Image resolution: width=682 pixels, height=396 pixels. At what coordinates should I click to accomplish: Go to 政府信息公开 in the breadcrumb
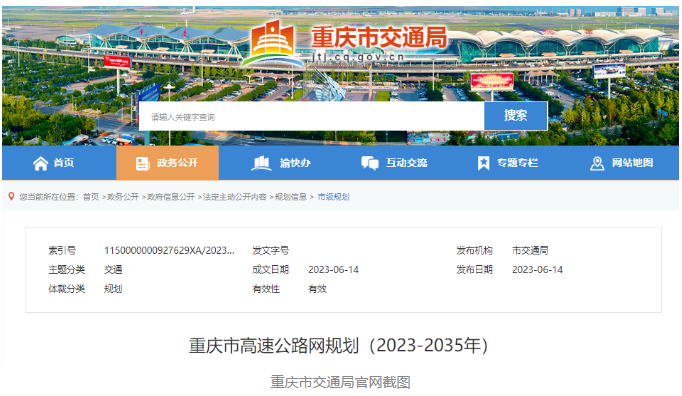point(171,197)
